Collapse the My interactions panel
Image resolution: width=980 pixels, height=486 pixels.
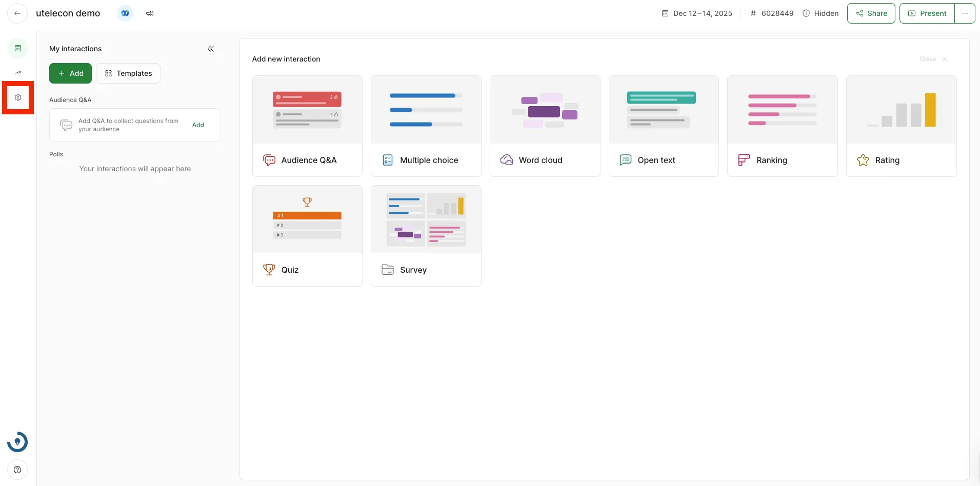point(211,49)
